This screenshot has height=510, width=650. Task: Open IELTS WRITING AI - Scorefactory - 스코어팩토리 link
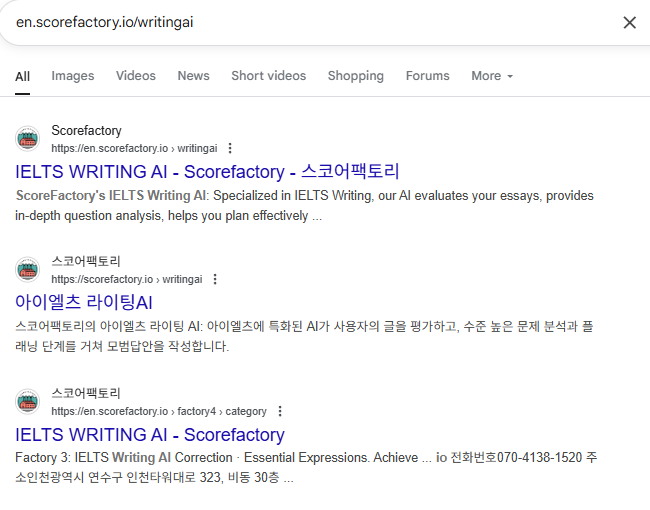click(207, 171)
